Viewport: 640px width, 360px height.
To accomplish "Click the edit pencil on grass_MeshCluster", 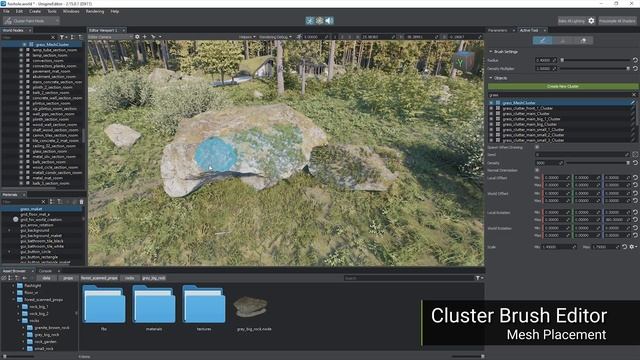I will 633,103.
